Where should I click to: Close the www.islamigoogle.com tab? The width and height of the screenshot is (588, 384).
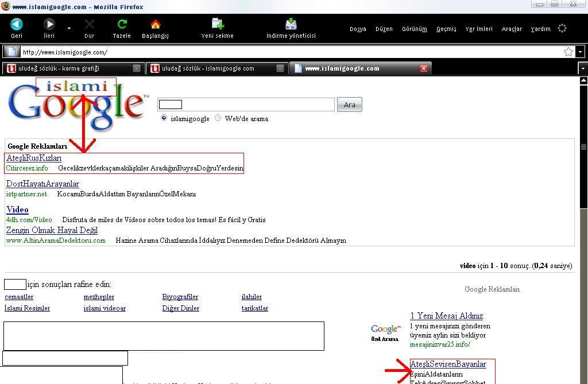pyautogui.click(x=424, y=68)
